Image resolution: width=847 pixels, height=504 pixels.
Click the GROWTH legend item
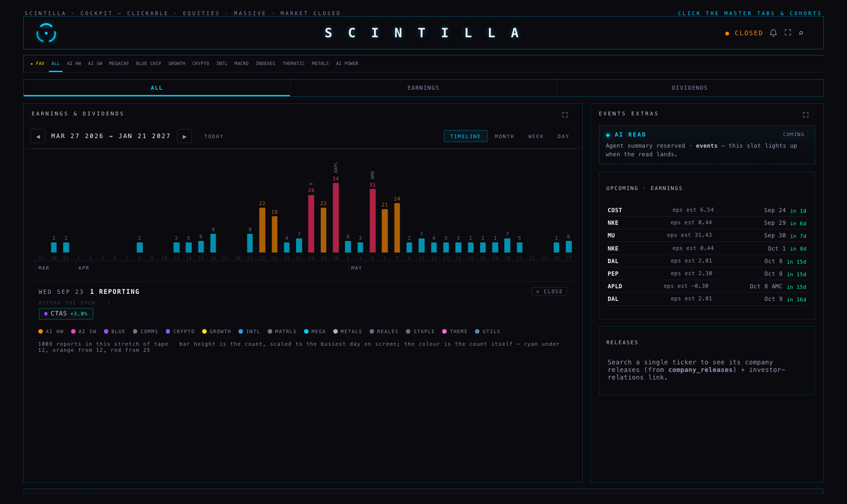216,332
